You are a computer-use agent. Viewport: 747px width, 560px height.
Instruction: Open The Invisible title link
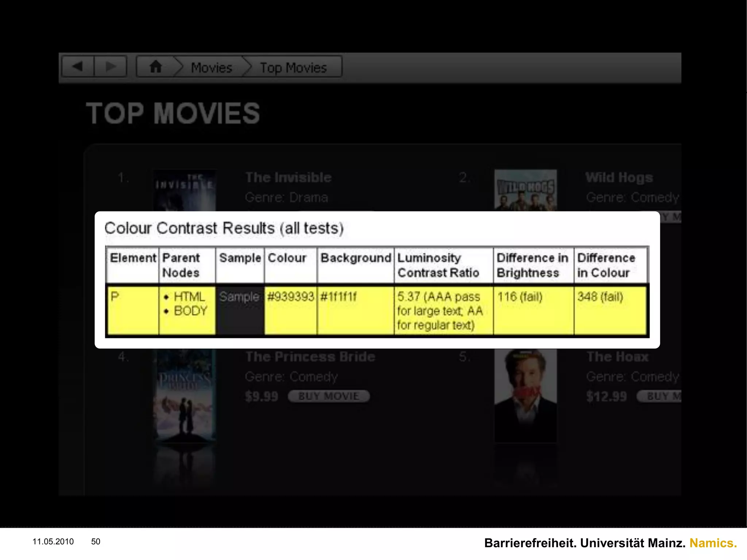tap(288, 178)
